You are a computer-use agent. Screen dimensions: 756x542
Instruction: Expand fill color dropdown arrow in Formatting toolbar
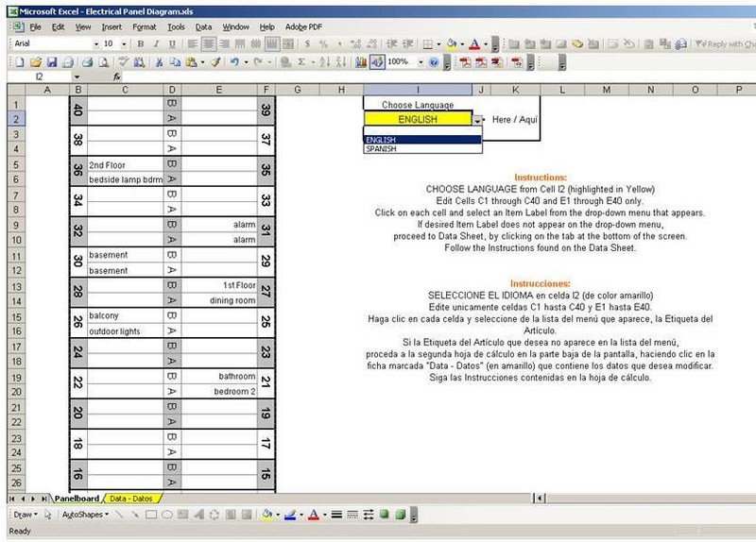click(462, 44)
